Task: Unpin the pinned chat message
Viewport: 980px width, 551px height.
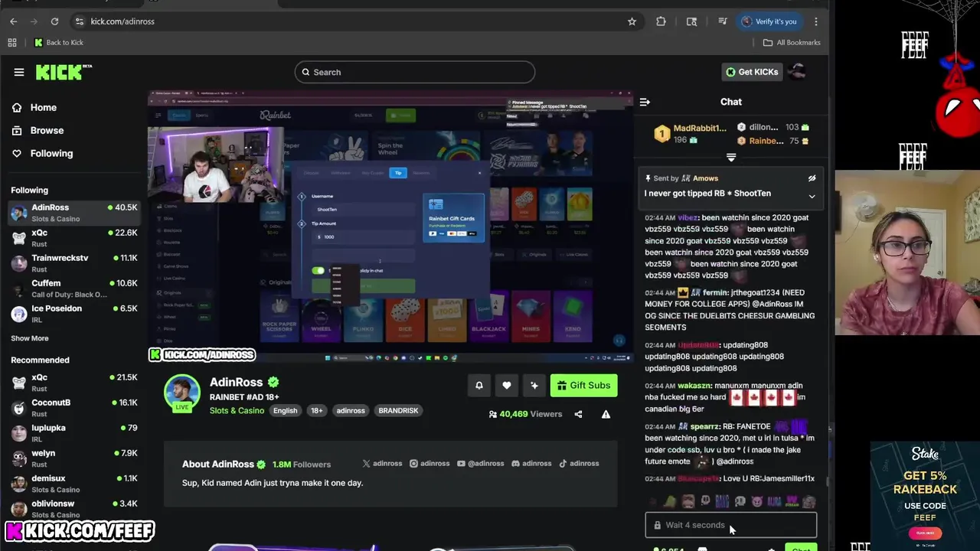Action: pos(812,178)
